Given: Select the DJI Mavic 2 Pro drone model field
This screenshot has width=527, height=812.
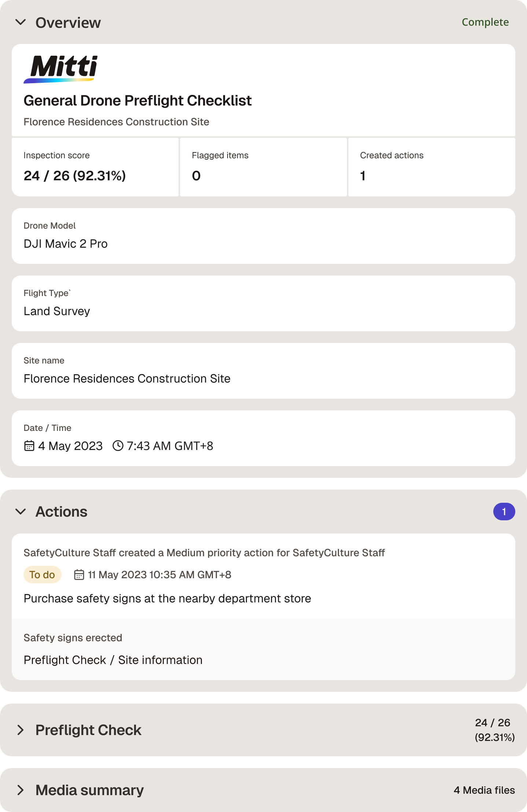Looking at the screenshot, I should [x=263, y=236].
